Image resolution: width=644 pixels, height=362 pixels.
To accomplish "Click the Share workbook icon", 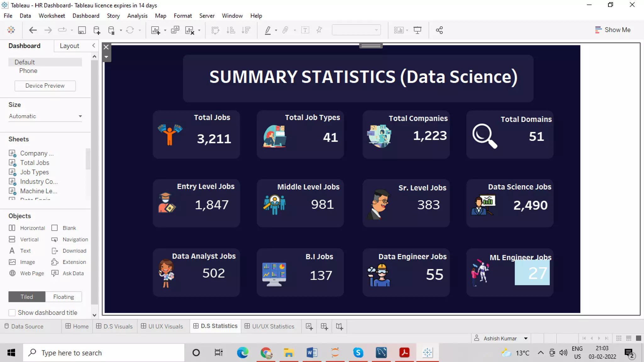I will tap(439, 30).
